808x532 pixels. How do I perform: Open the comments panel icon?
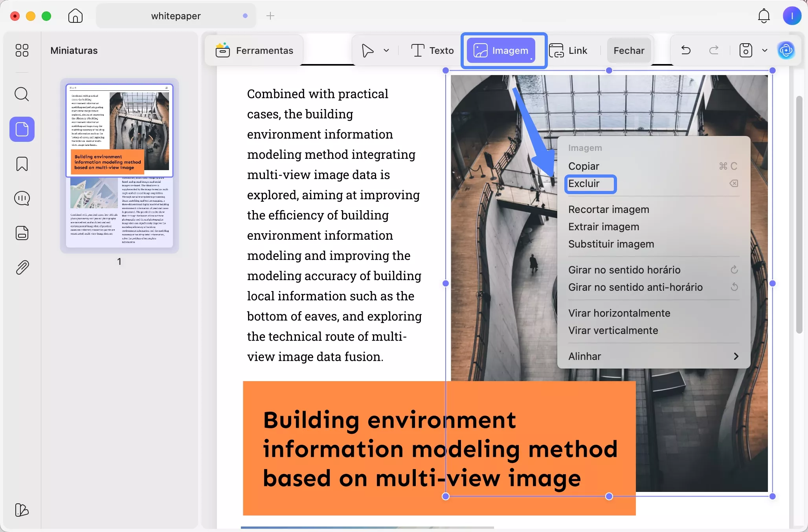22,198
